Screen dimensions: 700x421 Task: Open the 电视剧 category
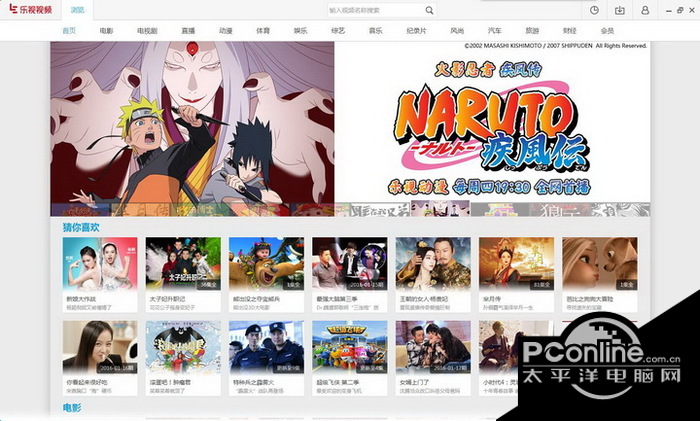pyautogui.click(x=147, y=31)
